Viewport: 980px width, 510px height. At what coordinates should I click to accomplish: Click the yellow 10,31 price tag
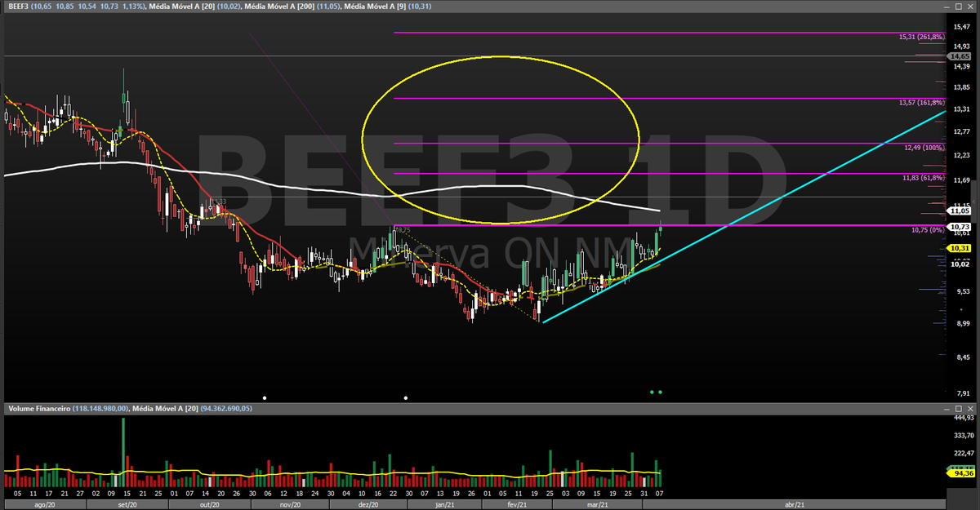[958, 248]
